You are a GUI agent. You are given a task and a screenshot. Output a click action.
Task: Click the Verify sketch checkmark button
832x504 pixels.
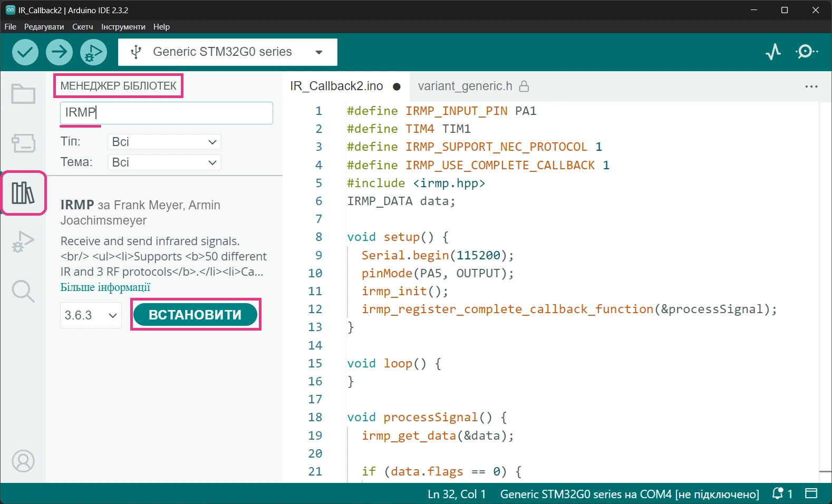(x=25, y=52)
